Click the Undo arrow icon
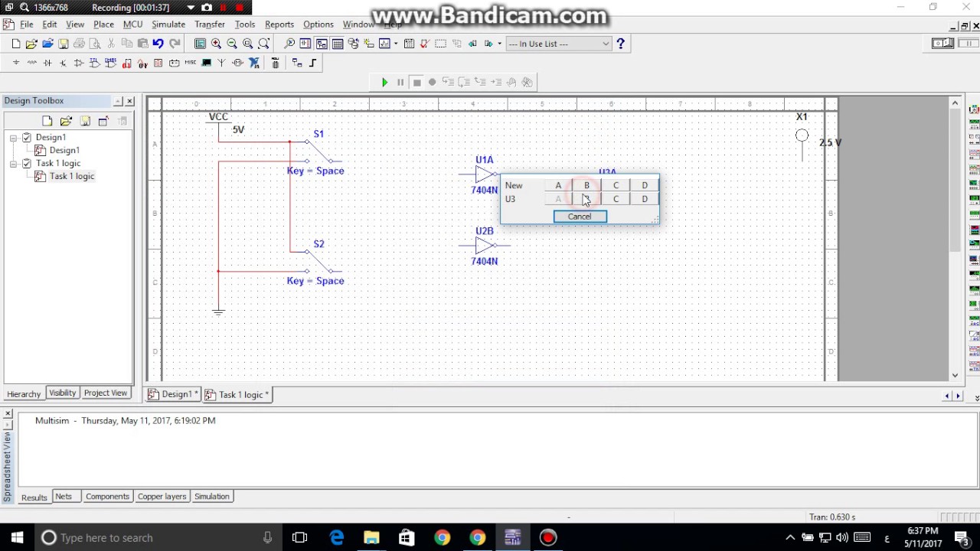 click(x=158, y=44)
